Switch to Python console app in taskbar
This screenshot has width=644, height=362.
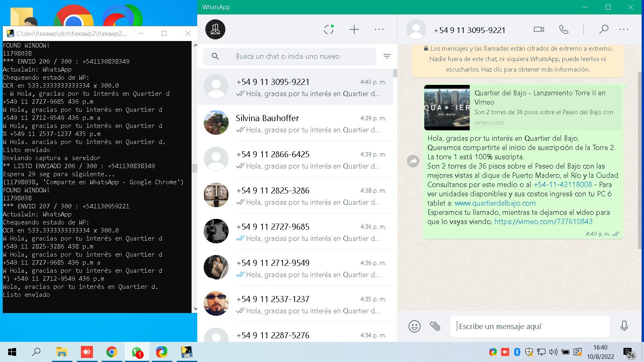186,352
